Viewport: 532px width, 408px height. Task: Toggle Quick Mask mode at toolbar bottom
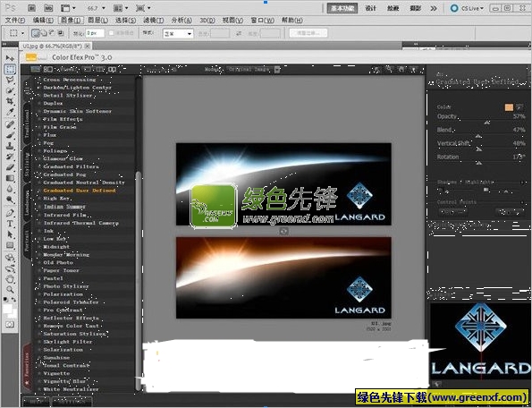[10, 324]
